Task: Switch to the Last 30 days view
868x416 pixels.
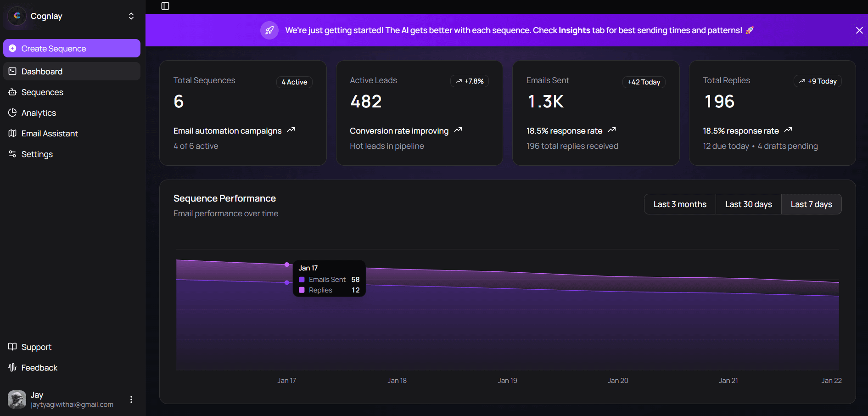Action: 748,204
